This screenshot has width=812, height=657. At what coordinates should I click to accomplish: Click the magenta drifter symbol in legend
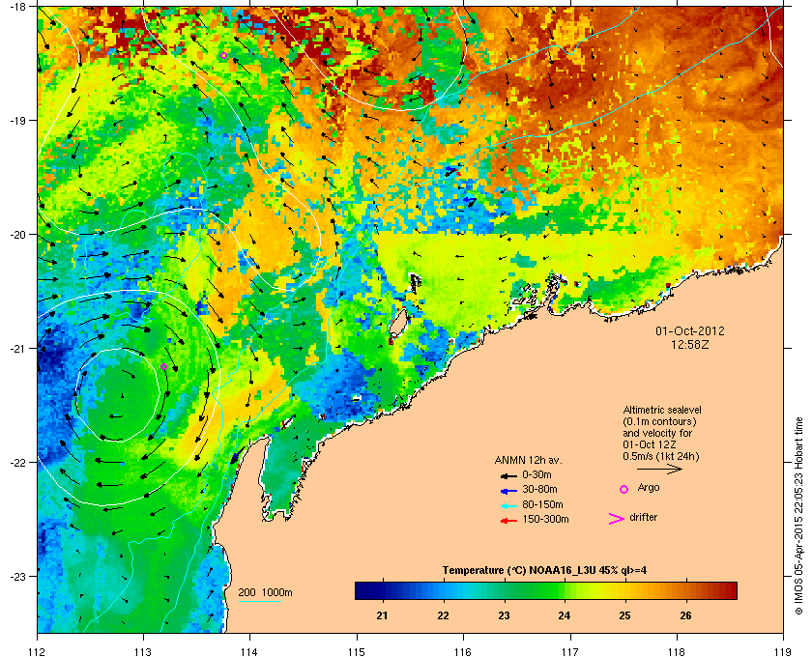[x=617, y=519]
